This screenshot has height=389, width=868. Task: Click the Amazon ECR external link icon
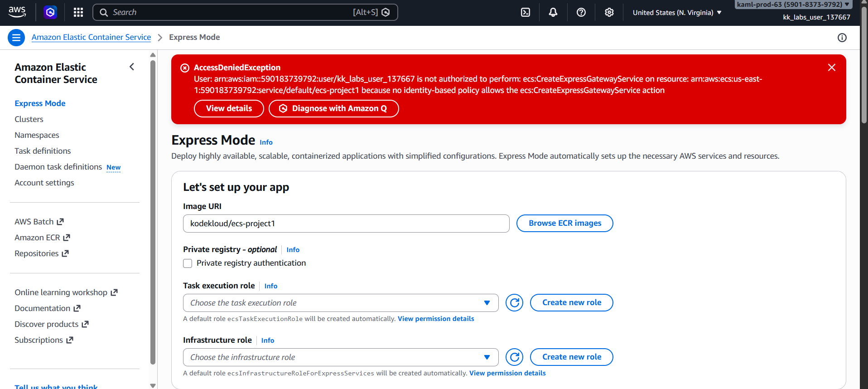pyautogui.click(x=67, y=238)
